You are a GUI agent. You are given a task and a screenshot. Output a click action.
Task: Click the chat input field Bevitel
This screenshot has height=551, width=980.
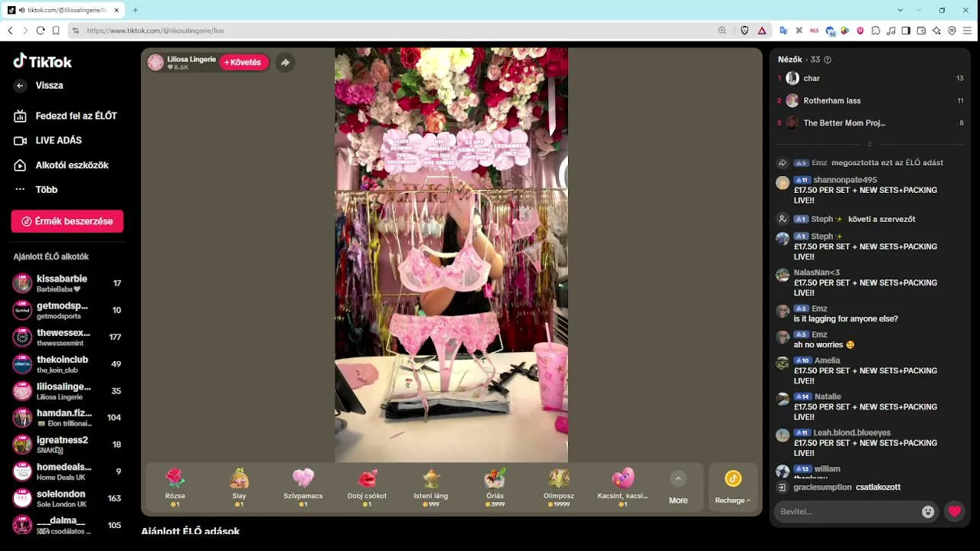tap(848, 511)
